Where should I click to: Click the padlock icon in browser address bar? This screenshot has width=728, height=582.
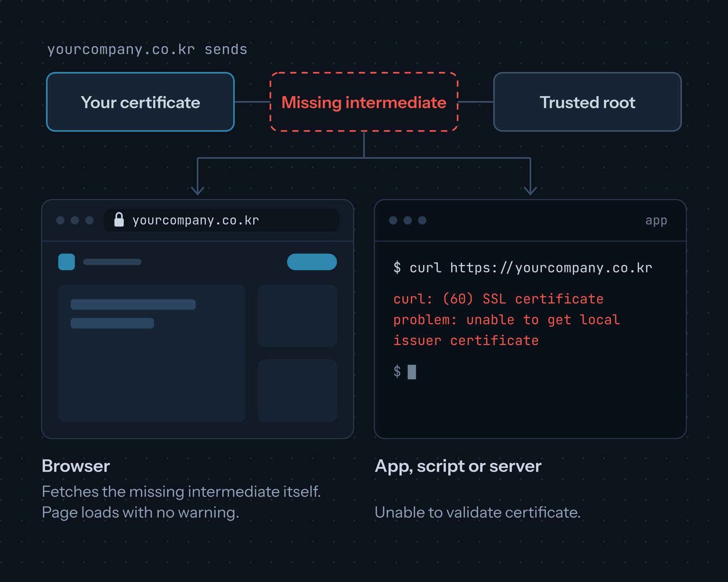(x=119, y=220)
